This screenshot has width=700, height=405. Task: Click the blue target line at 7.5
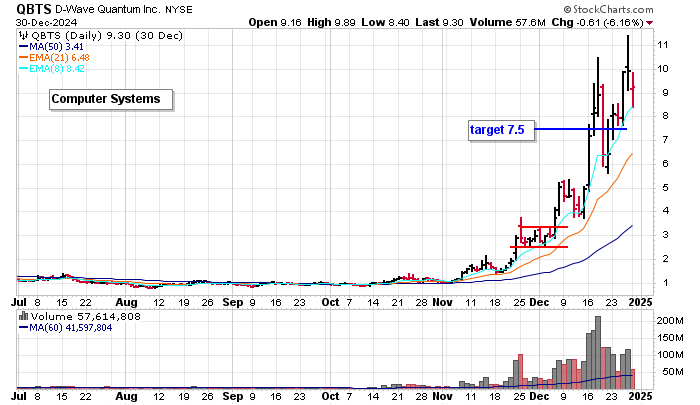(x=580, y=129)
